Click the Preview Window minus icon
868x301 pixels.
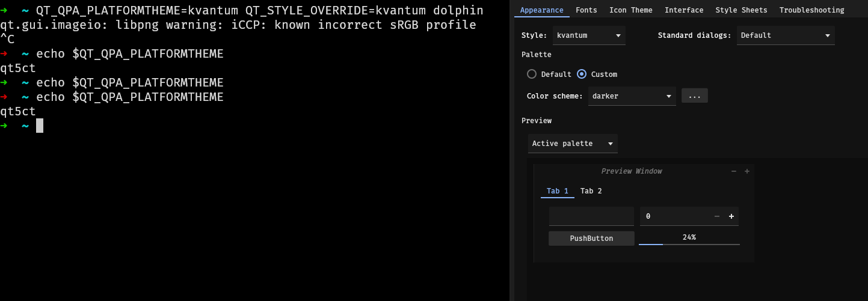coord(733,171)
